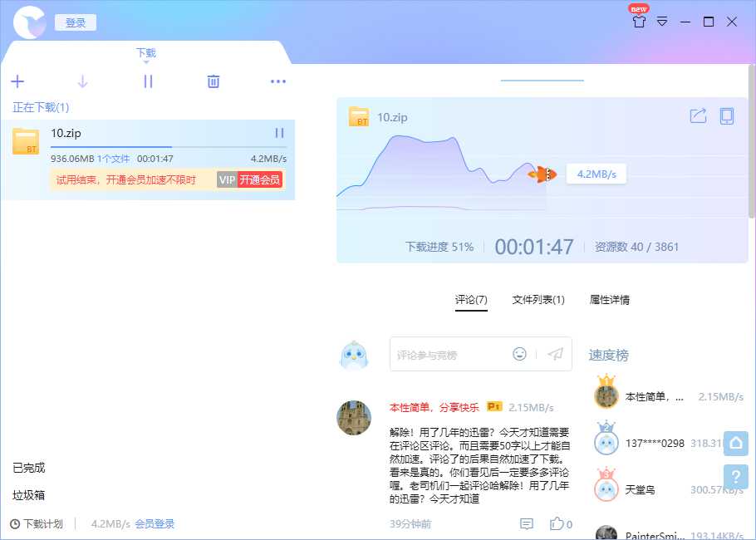Open the 已完成 list
756x540 pixels.
coord(29,468)
